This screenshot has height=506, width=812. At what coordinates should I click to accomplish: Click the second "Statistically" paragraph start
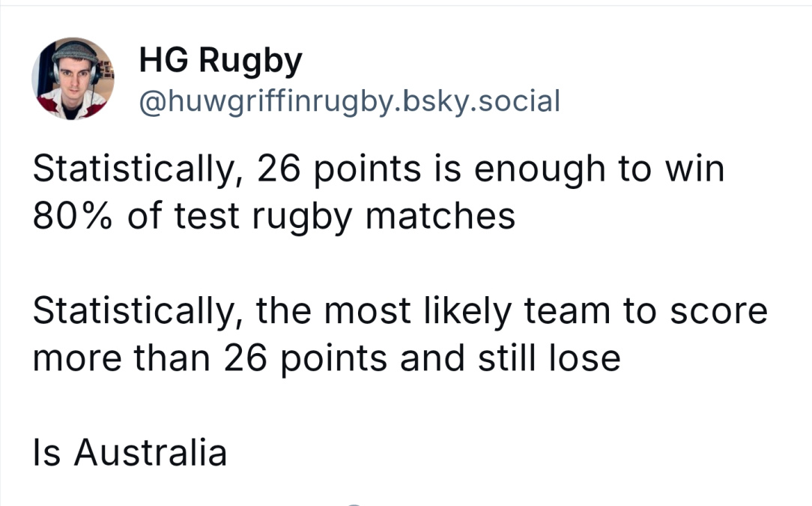coord(135,312)
